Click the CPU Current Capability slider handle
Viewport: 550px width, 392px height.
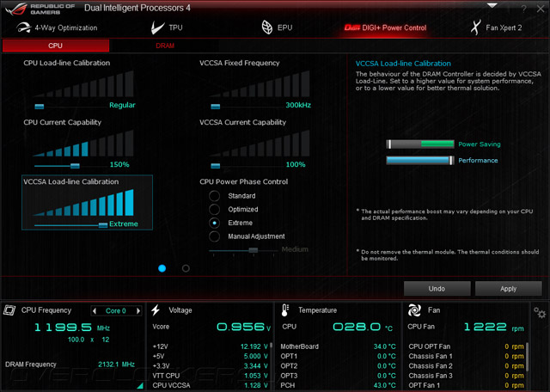coord(75,166)
